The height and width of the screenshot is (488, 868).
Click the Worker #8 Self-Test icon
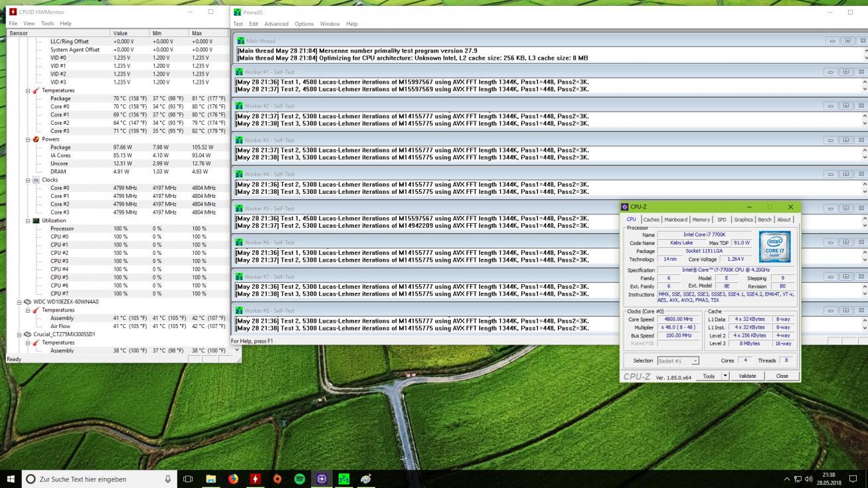coord(239,311)
